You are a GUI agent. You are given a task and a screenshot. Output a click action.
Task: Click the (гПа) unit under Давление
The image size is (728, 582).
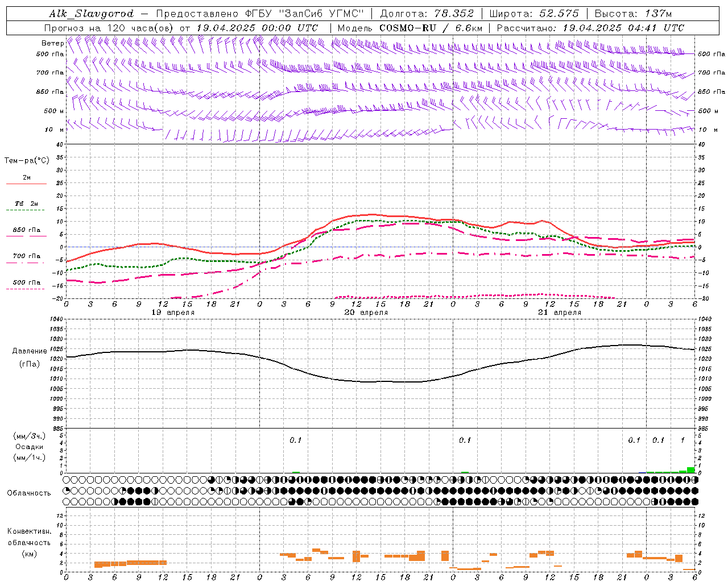[x=30, y=364]
